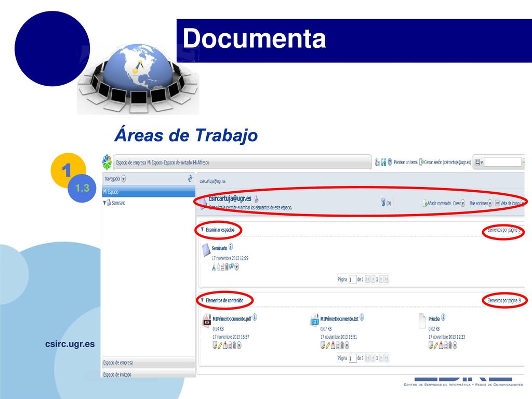532x399 pixels.
Task: Click the pencil edit icon under MIPrimerDocumento.pdf
Action: [x=220, y=345]
